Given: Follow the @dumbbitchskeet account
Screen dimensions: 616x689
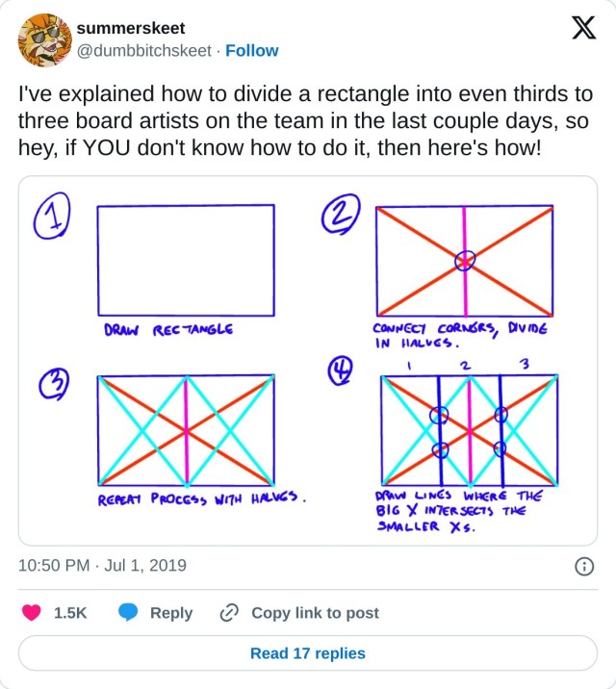Looking at the screenshot, I should (x=251, y=51).
